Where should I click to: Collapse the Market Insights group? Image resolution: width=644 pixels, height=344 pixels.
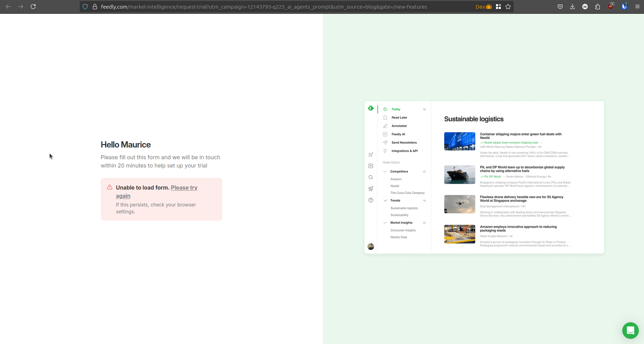click(x=385, y=223)
